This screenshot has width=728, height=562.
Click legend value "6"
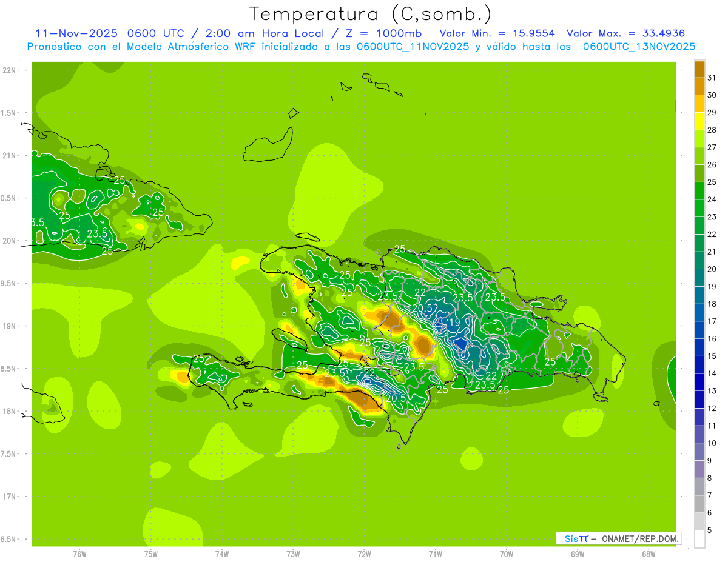pos(710,513)
